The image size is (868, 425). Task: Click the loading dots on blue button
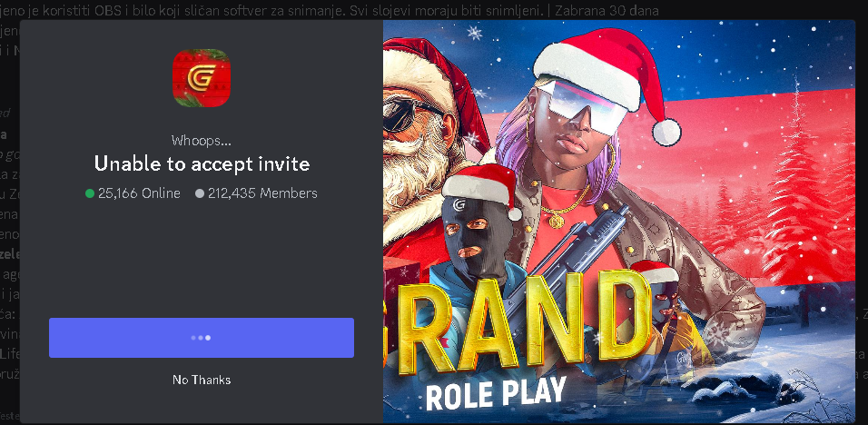pos(201,338)
